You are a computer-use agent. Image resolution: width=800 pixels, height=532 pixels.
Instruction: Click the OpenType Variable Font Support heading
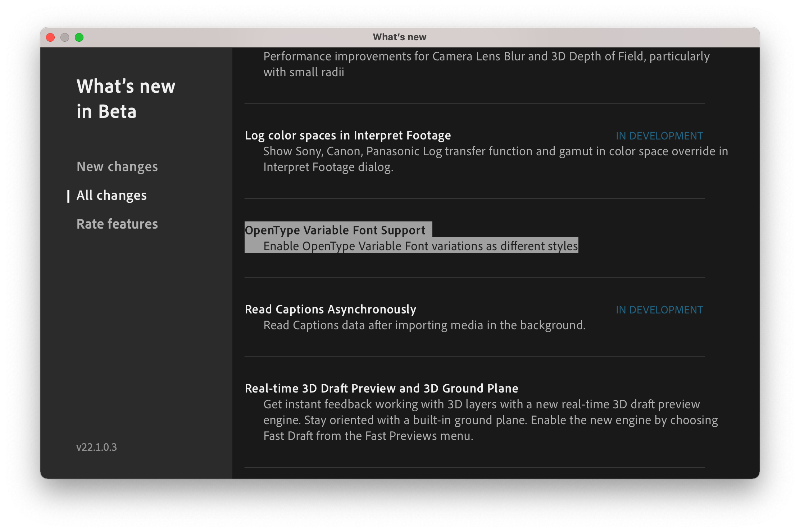[x=336, y=230]
